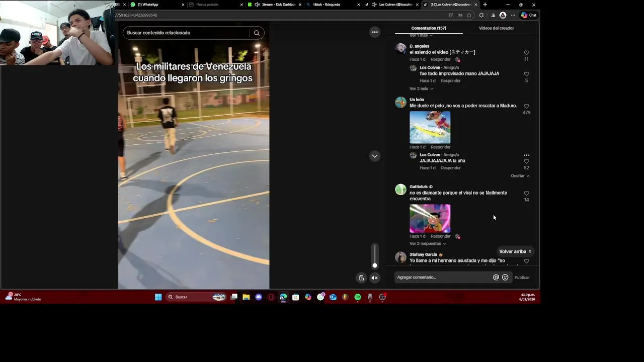
Task: Open File Explorer from taskbar
Action: (x=246, y=297)
